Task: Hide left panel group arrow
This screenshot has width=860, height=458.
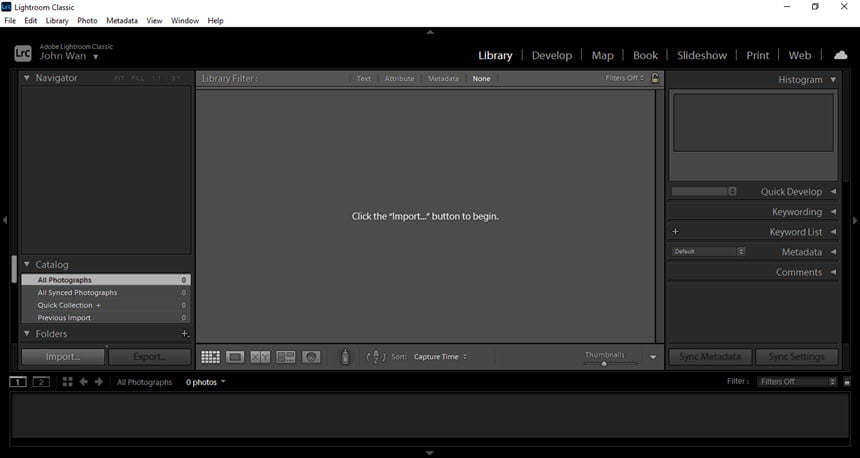Action: [4, 220]
